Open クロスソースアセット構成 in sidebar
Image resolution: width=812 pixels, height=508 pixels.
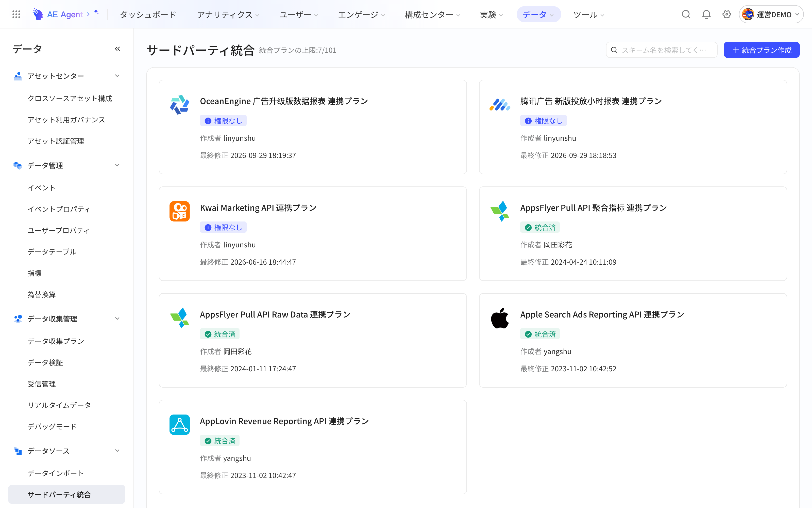70,98
